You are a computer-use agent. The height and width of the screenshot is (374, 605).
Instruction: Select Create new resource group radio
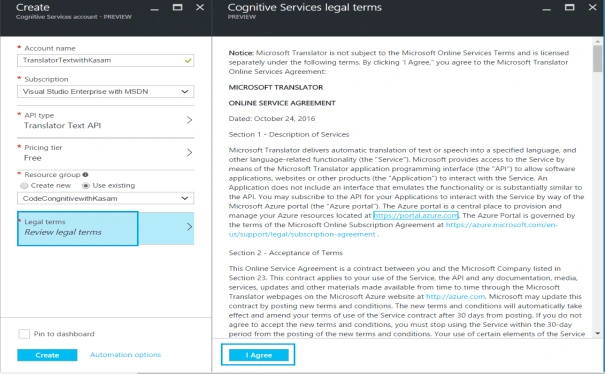pyautogui.click(x=24, y=186)
